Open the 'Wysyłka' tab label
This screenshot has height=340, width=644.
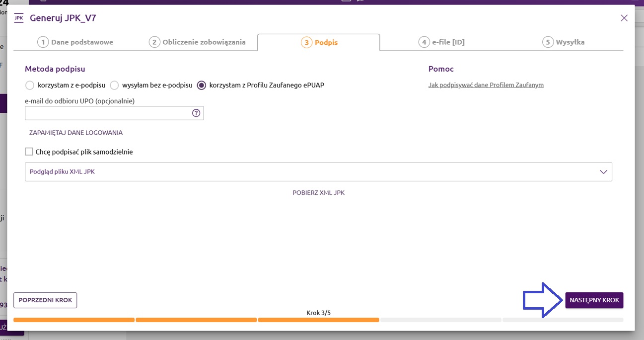(x=570, y=42)
